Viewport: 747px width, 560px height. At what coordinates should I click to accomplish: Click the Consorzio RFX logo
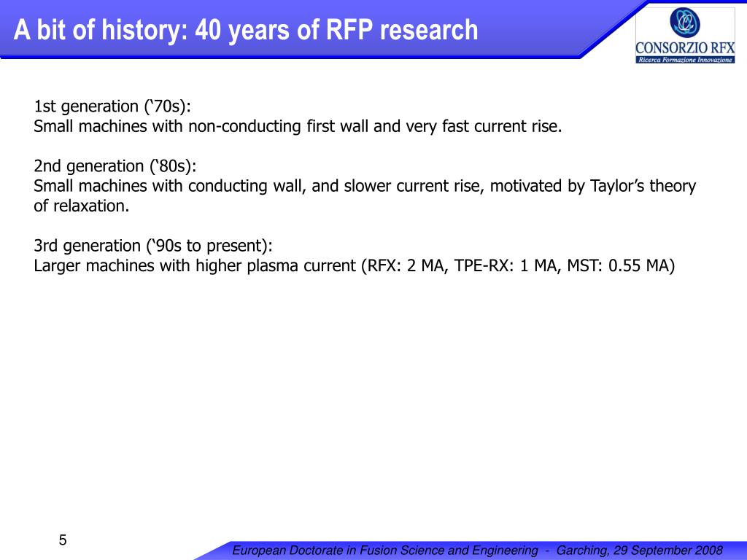(685, 34)
